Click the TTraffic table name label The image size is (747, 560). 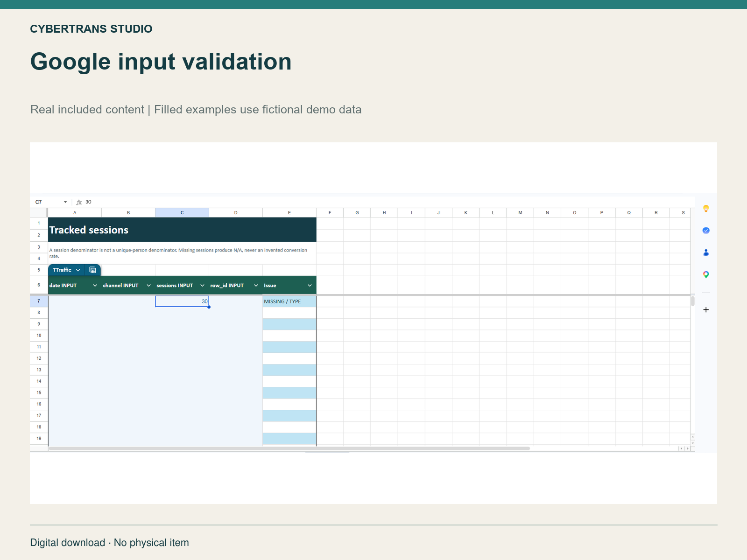62,270
